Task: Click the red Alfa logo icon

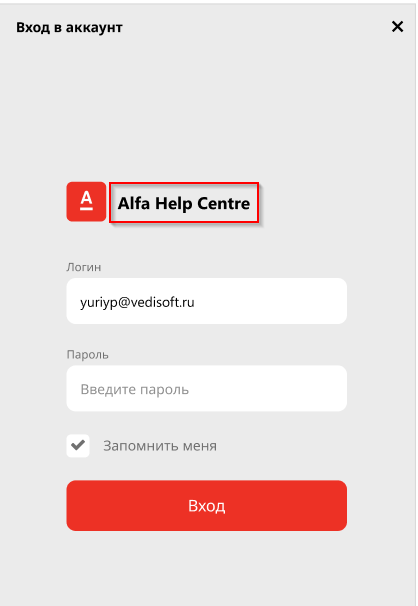Action: tap(86, 202)
